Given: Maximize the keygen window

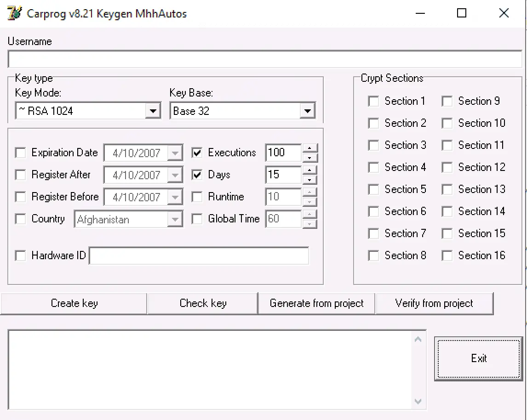Looking at the screenshot, I should (462, 13).
